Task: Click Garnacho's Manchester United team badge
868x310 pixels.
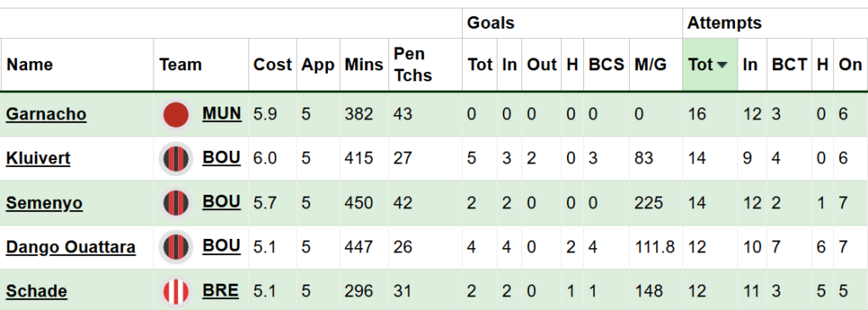Action: [176, 115]
